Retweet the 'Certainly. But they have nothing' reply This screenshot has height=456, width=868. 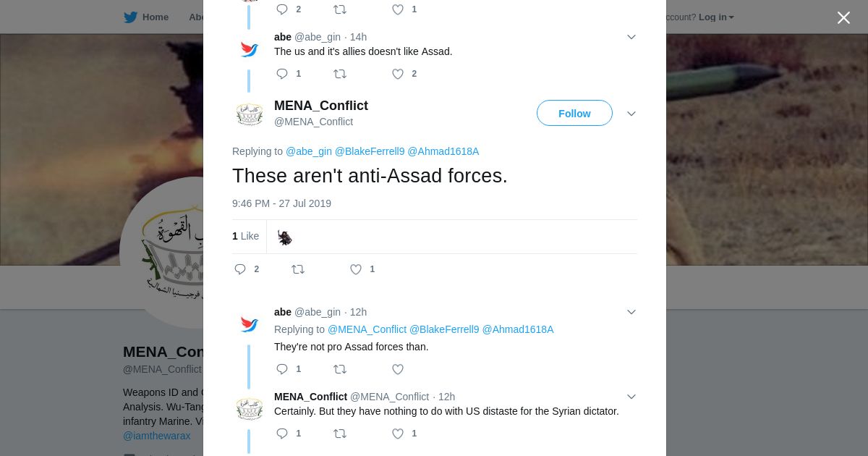[x=340, y=434]
